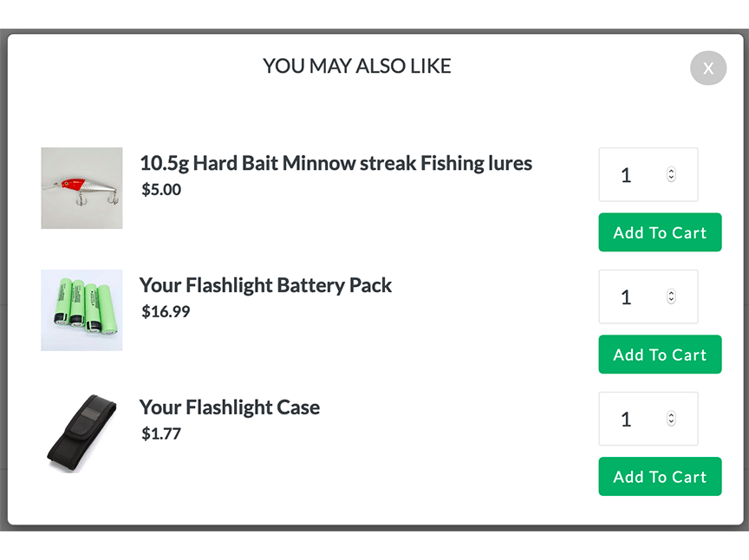This screenshot has width=749, height=560.
Task: Open the green battery pack thumbnail
Action: pos(81,309)
